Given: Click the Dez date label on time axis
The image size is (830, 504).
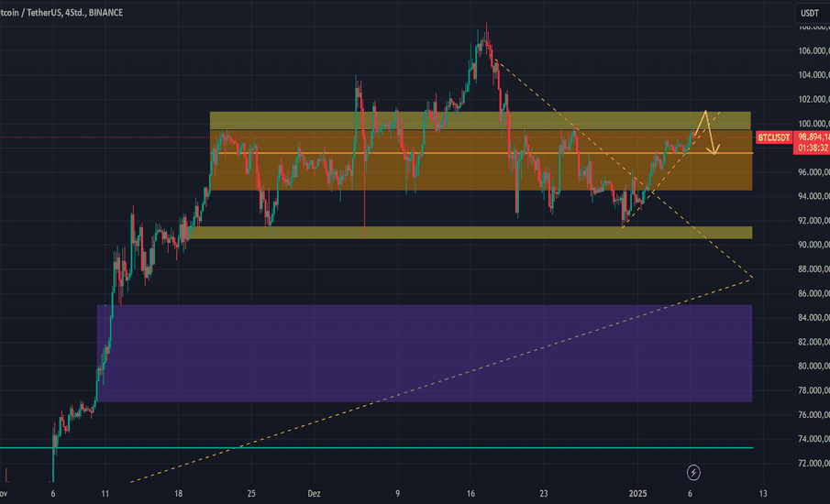Looking at the screenshot, I should tap(315, 493).
